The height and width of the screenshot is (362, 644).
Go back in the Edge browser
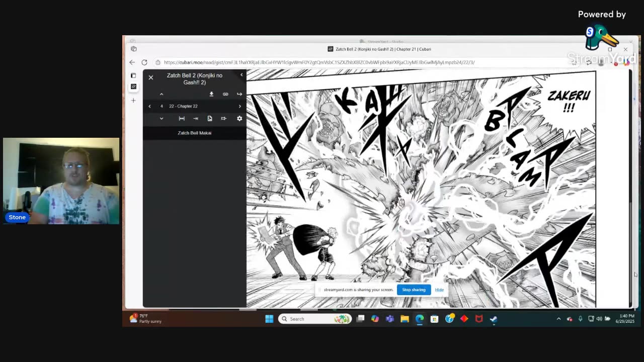coord(132,62)
